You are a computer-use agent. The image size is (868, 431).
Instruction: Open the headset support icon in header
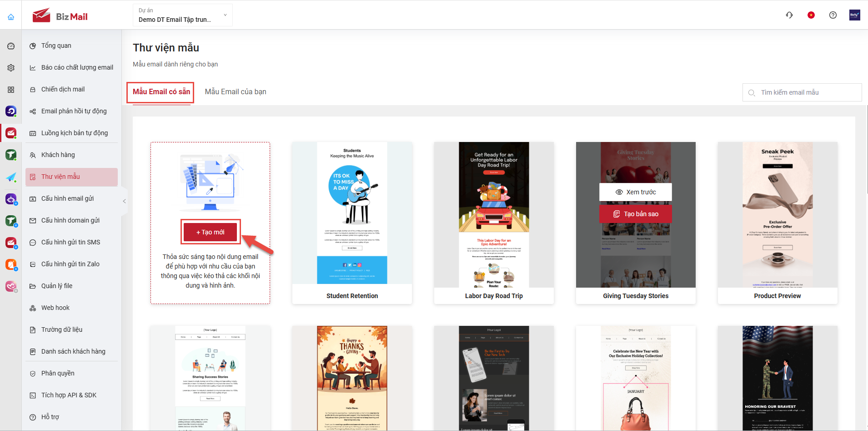789,15
